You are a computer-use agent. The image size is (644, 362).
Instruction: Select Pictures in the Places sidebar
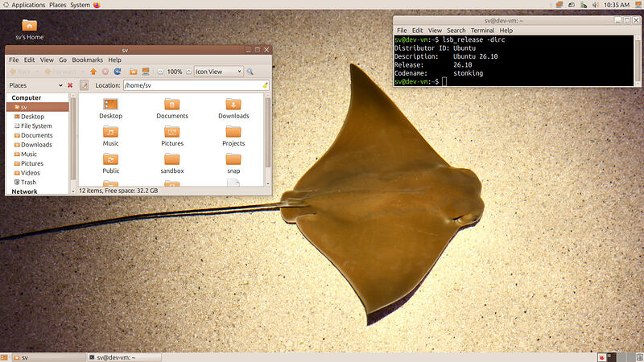tap(37, 163)
